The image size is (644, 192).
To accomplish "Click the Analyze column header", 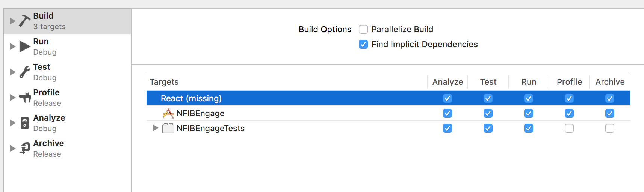I will (447, 82).
